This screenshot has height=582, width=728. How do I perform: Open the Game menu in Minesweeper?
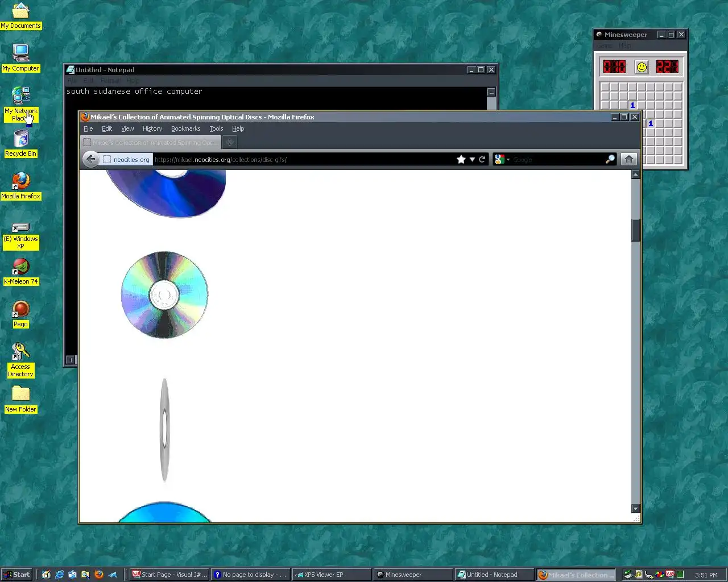click(x=605, y=45)
